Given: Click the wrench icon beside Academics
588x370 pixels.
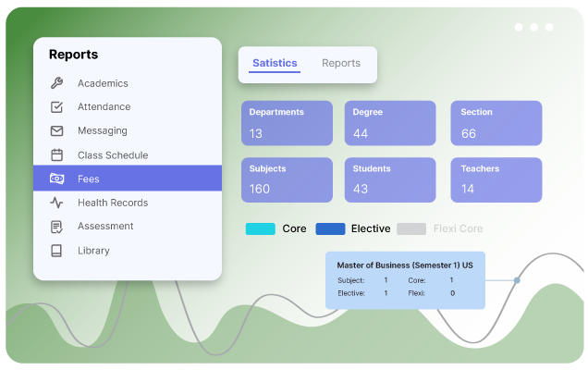Looking at the screenshot, I should [x=57, y=83].
